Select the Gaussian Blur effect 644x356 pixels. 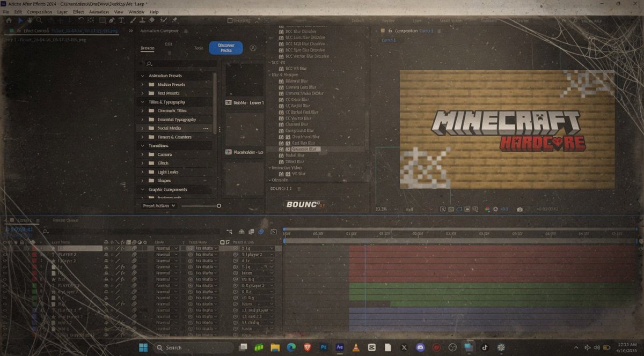[x=304, y=149]
